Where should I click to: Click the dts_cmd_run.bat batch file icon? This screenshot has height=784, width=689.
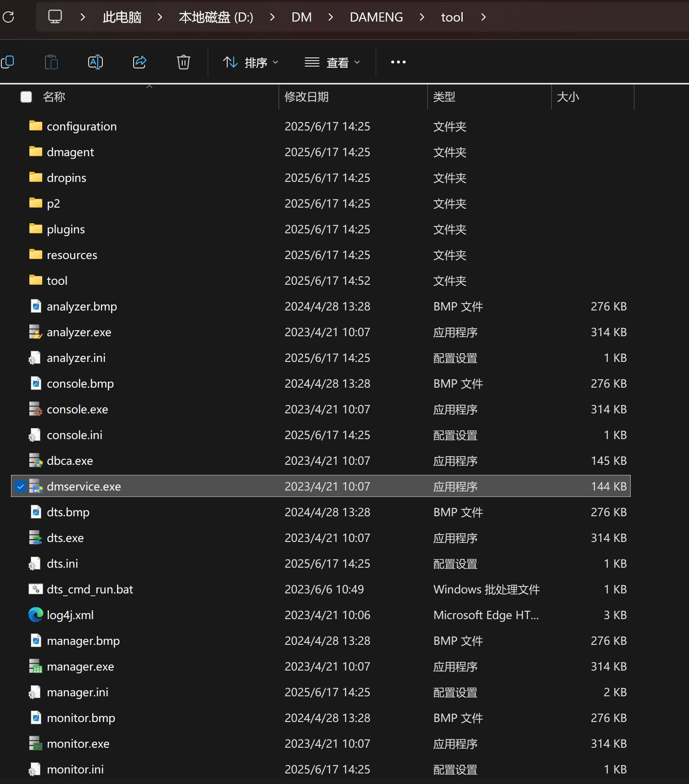[x=36, y=589]
